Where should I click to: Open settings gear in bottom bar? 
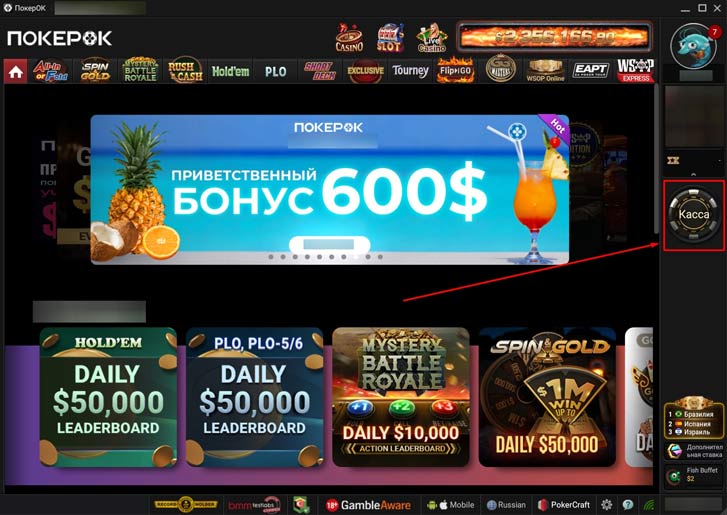(x=606, y=505)
